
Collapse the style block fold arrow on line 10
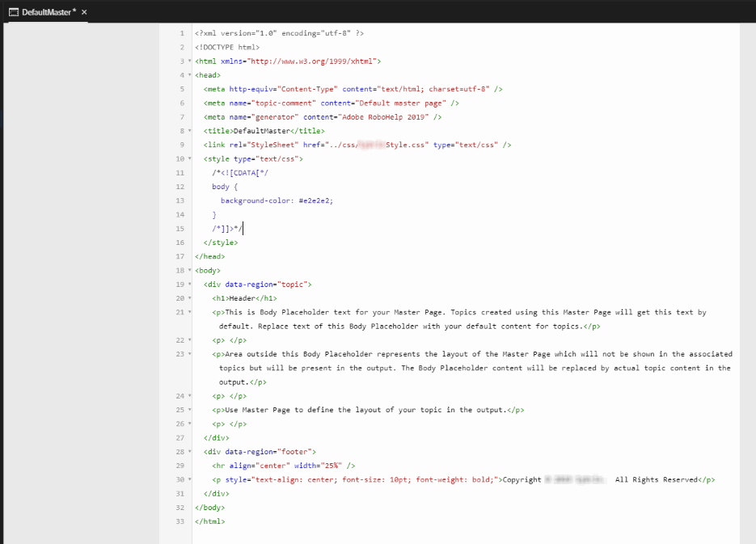click(189, 158)
